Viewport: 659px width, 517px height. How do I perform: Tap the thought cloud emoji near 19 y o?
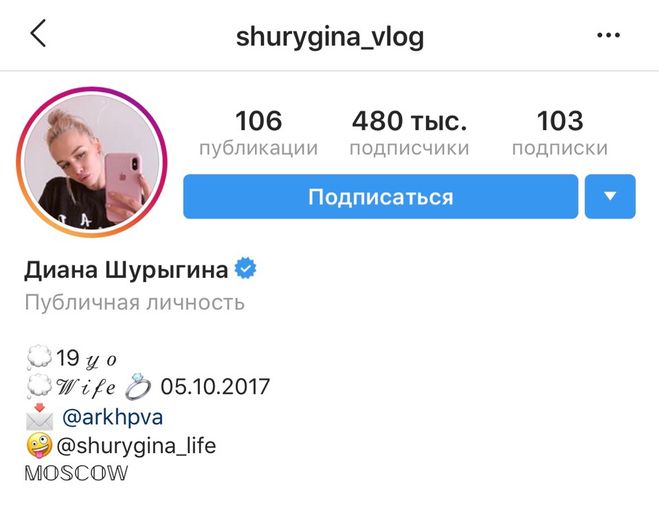tap(39, 358)
